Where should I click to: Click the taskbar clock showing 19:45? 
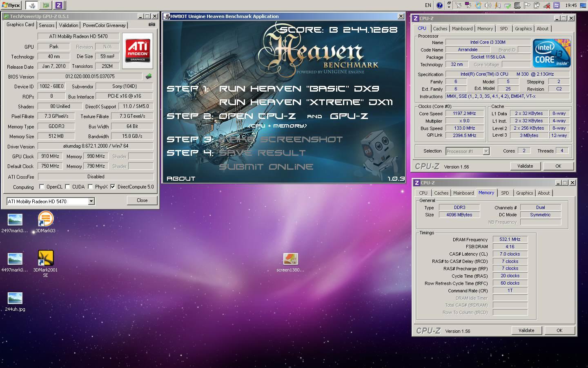click(571, 5)
